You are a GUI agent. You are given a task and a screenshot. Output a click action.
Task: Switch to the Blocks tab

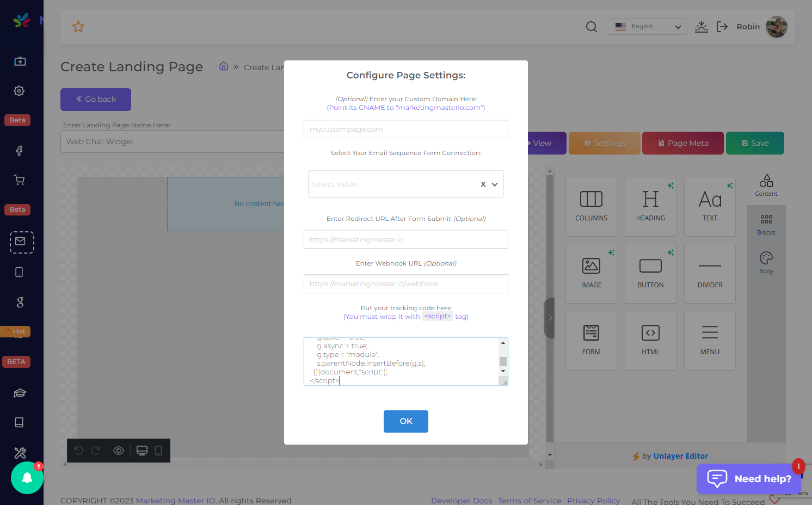pyautogui.click(x=766, y=224)
